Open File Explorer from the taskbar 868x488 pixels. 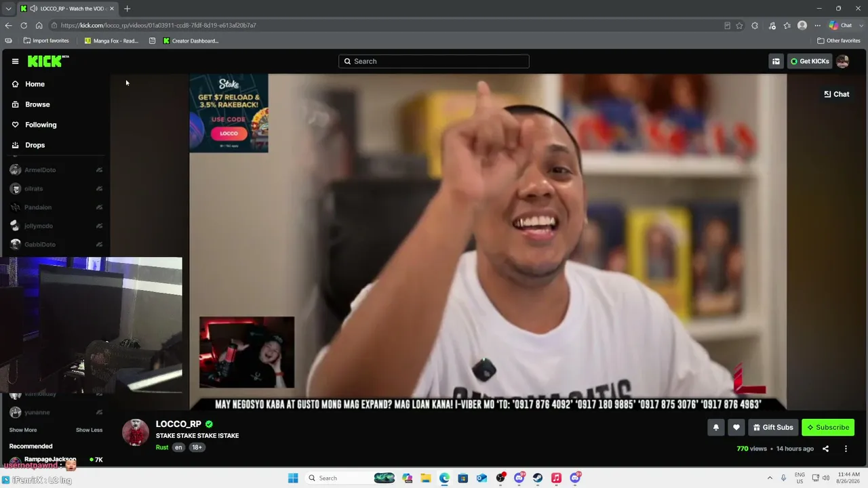tap(426, 478)
